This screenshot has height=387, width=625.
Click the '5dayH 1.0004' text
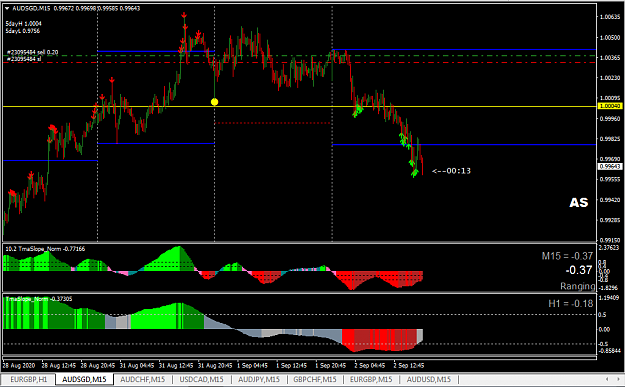point(24,24)
